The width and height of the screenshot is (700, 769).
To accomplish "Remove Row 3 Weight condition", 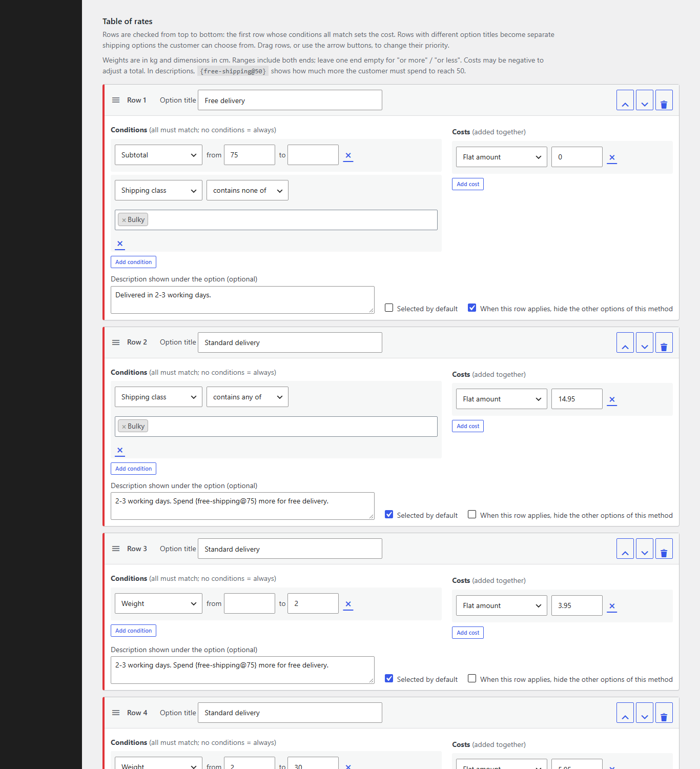I will 348,604.
